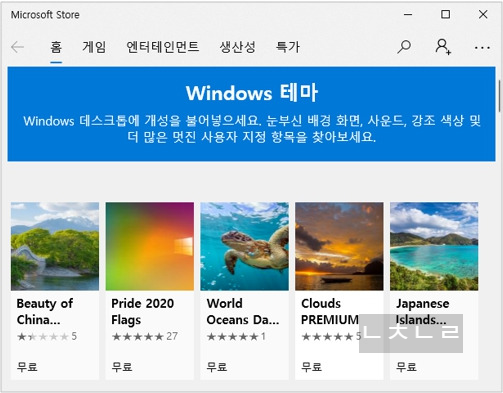The width and height of the screenshot is (503, 393).
Task: Click the Windows 테마 blue banner
Action: pos(251,114)
